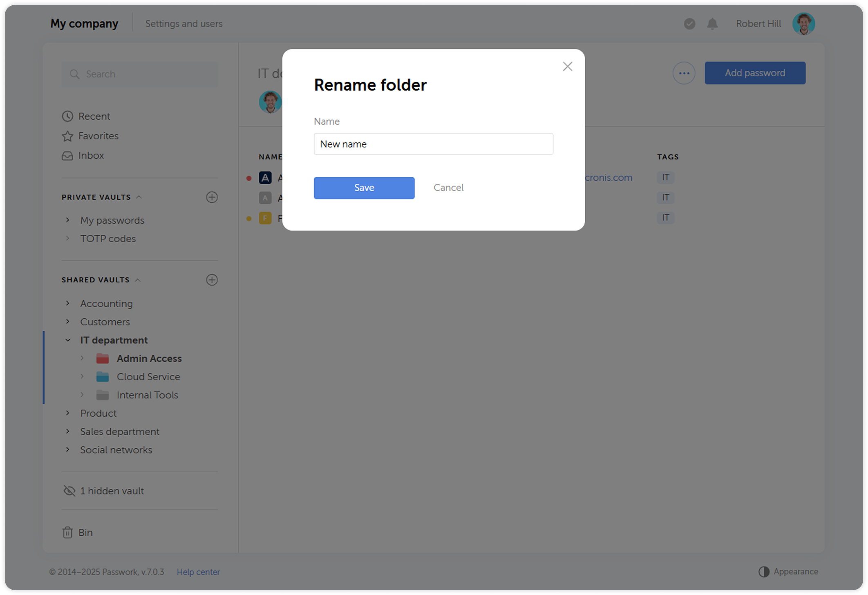Show the 1 hidden vault
The image size is (868, 595).
click(112, 490)
